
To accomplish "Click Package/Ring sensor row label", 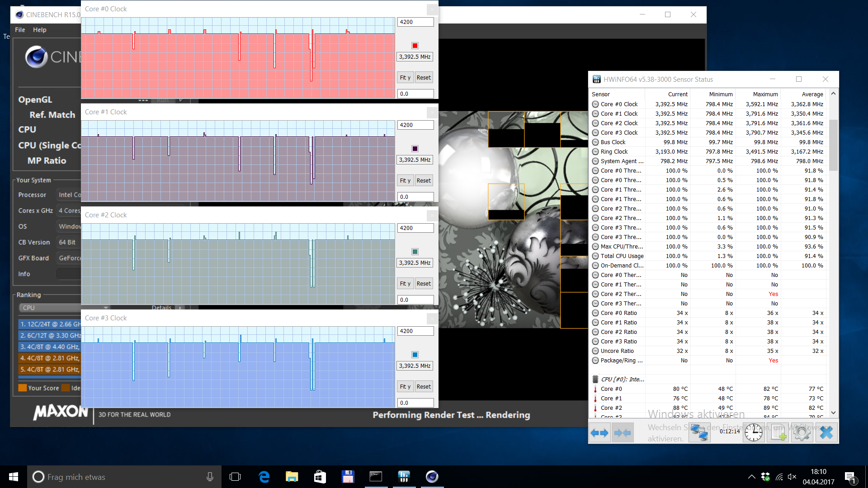I will pyautogui.click(x=622, y=361).
